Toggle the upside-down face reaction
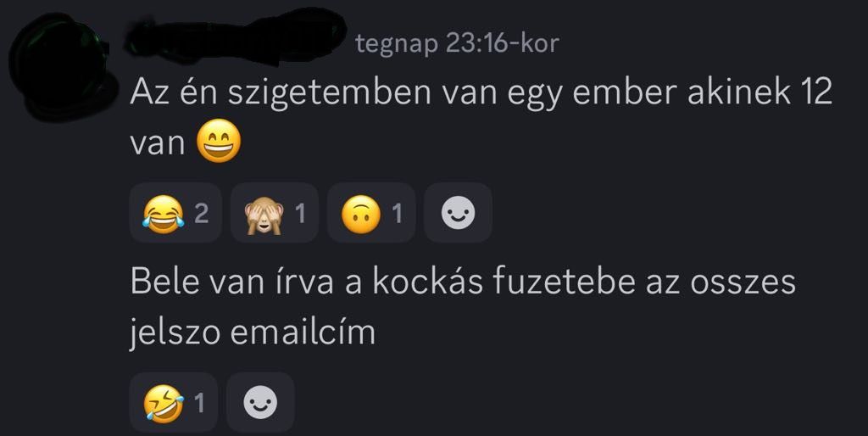 pyautogui.click(x=371, y=213)
